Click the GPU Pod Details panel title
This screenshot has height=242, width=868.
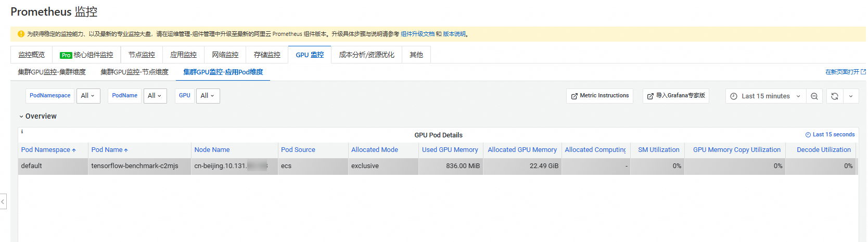[x=438, y=135]
